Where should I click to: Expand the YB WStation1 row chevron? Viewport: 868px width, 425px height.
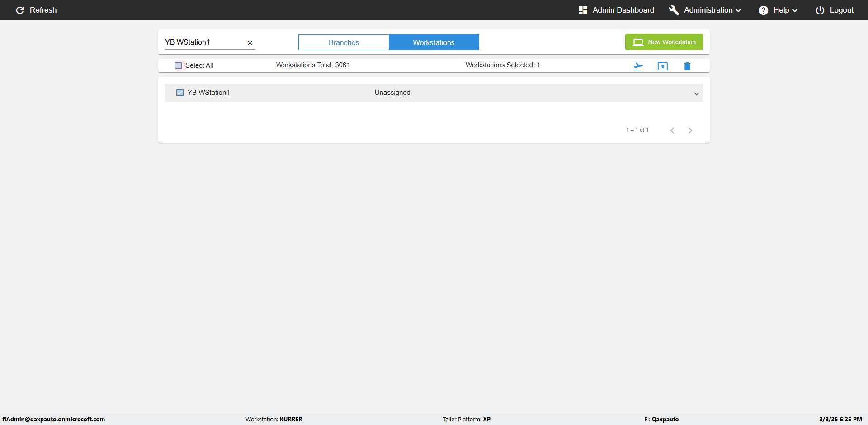pos(697,93)
